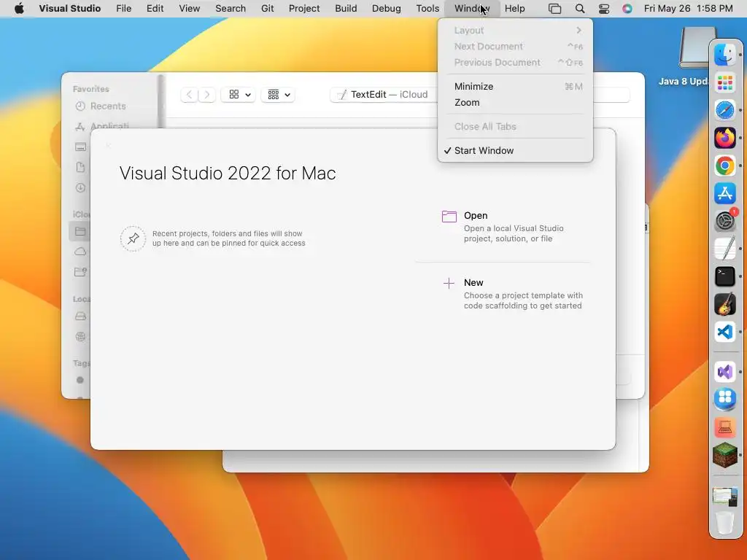Launch GarageBand guitar icon in Dock
This screenshot has width=747, height=560.
click(x=725, y=304)
